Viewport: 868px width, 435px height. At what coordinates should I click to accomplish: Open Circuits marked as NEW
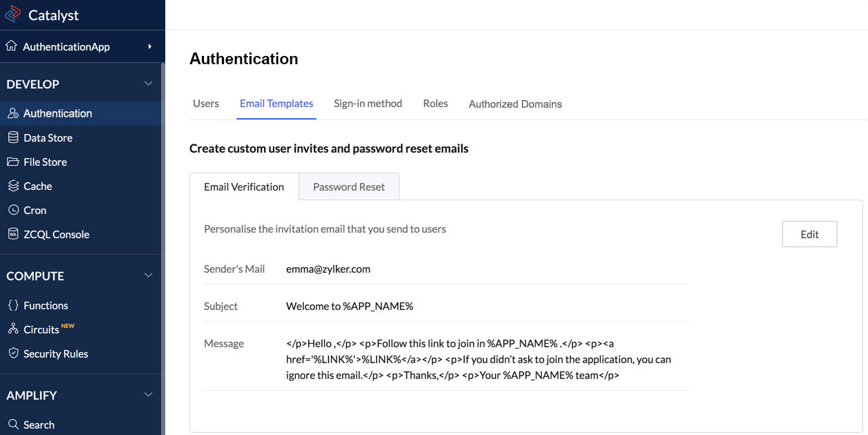12,329
